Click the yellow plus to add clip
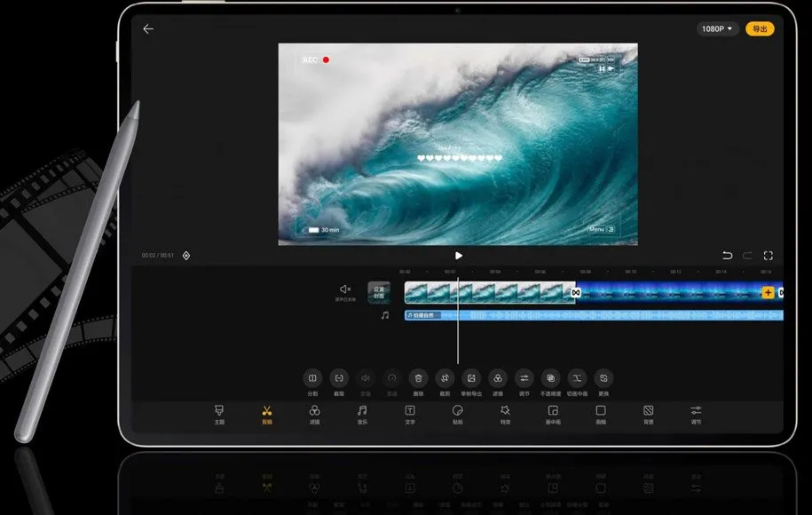 (x=768, y=292)
